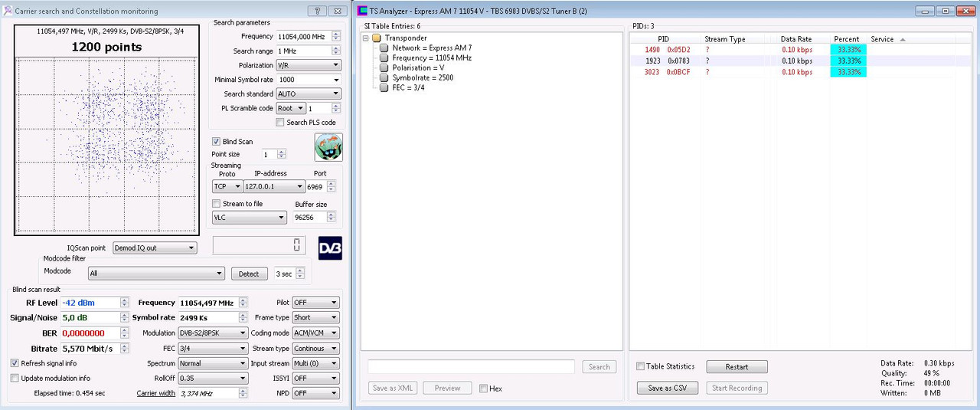The image size is (980, 410).
Task: Enable the Table Statistics checkbox
Action: click(640, 366)
